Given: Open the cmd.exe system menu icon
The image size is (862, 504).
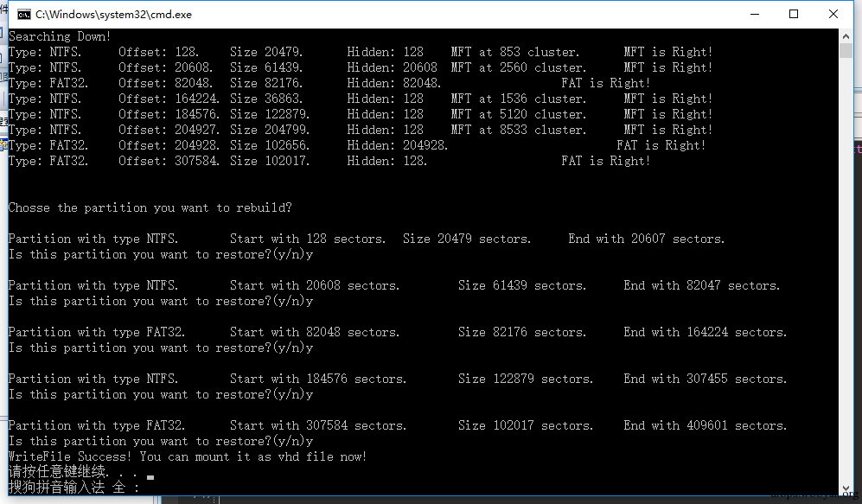Looking at the screenshot, I should pyautogui.click(x=24, y=15).
